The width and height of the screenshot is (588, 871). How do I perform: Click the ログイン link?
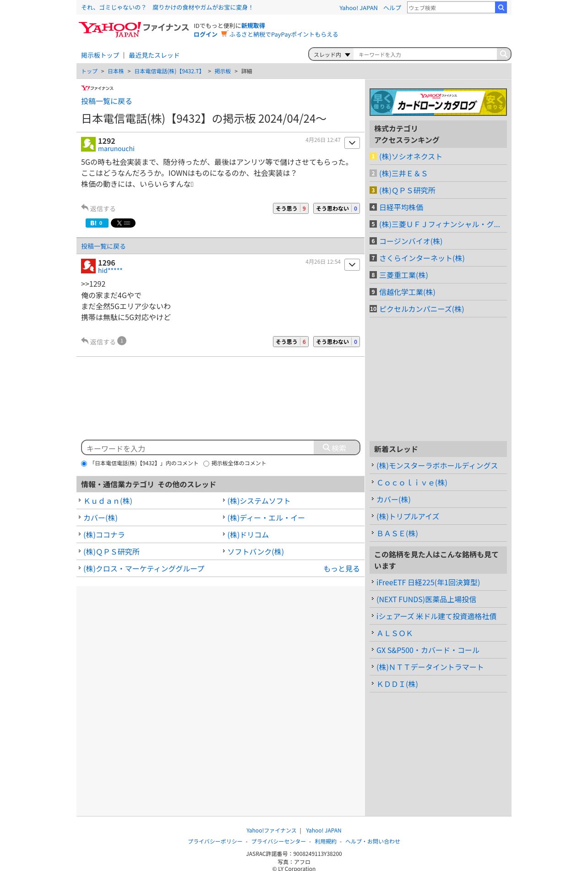(206, 34)
